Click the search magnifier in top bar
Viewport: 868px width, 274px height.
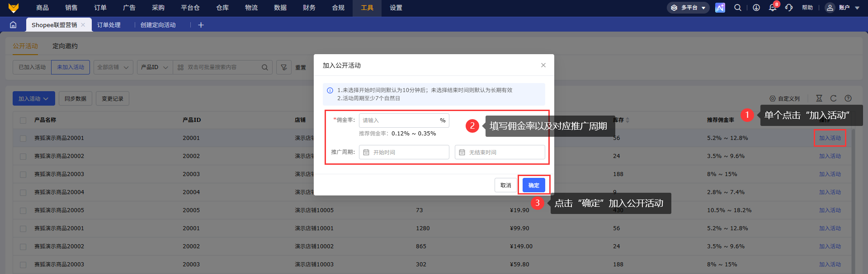738,8
